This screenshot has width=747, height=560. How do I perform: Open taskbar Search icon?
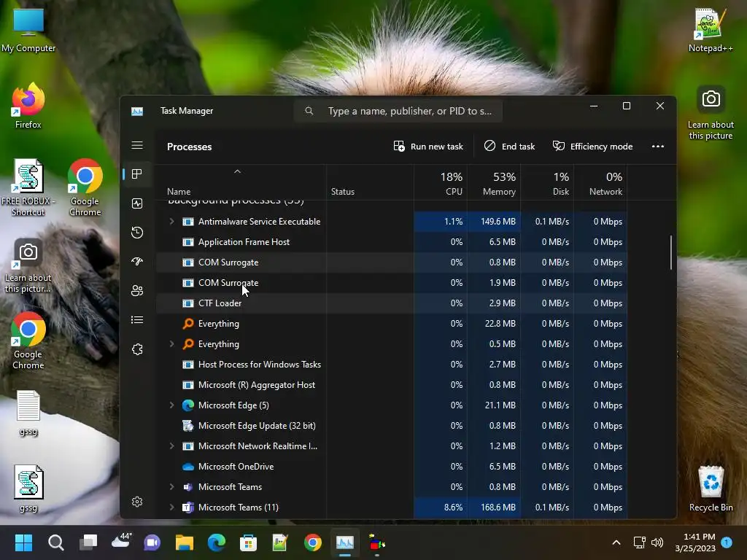coord(55,542)
